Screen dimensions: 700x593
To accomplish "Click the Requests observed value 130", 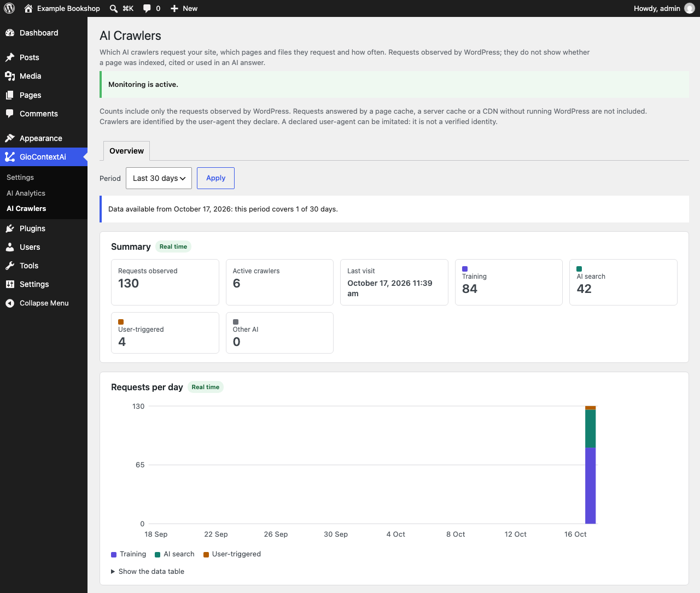I will [x=129, y=284].
